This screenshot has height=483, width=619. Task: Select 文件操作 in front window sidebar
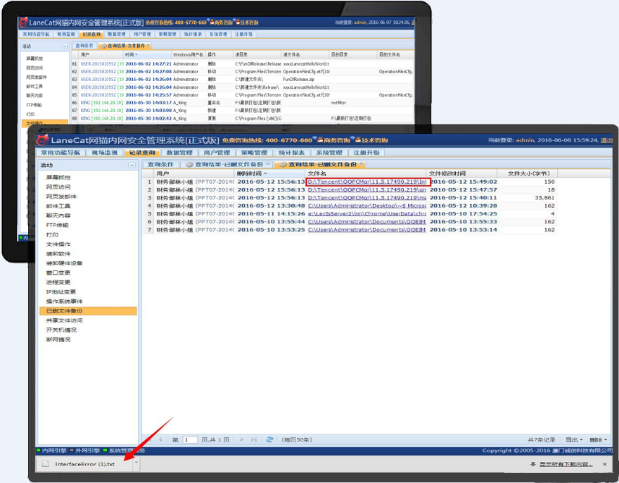[x=58, y=244]
